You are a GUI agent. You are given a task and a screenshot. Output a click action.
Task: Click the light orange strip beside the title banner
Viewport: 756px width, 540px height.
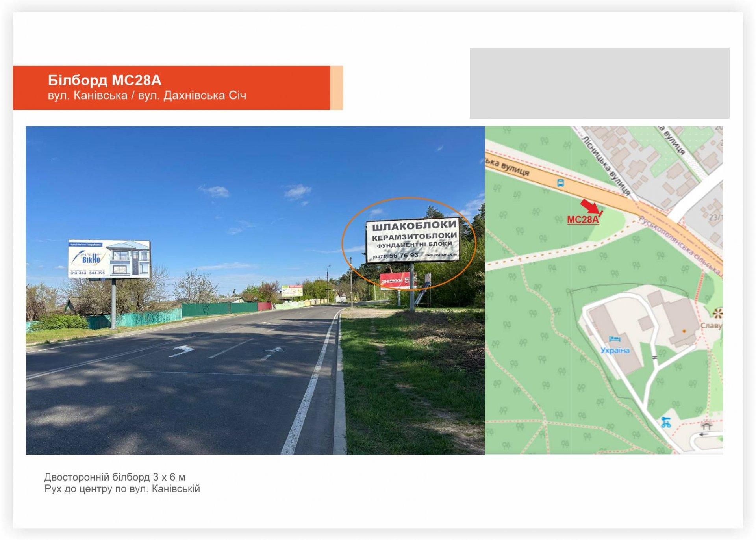(336, 88)
